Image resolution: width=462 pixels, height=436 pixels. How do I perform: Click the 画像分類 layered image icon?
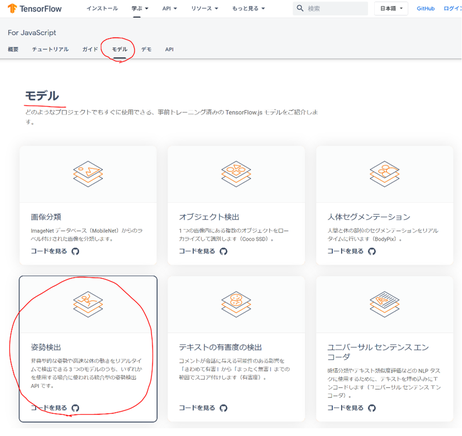pos(88,174)
